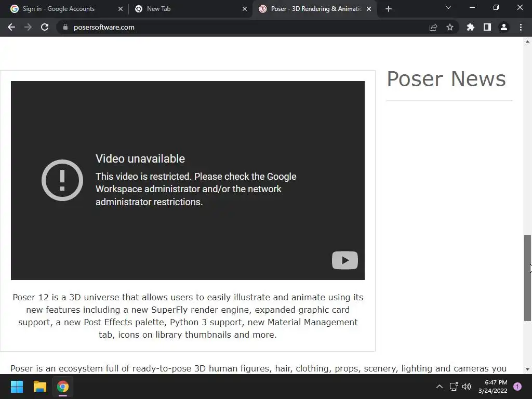Viewport: 532px width, 399px height.
Task: Close the Poser tab
Action: pos(369,9)
